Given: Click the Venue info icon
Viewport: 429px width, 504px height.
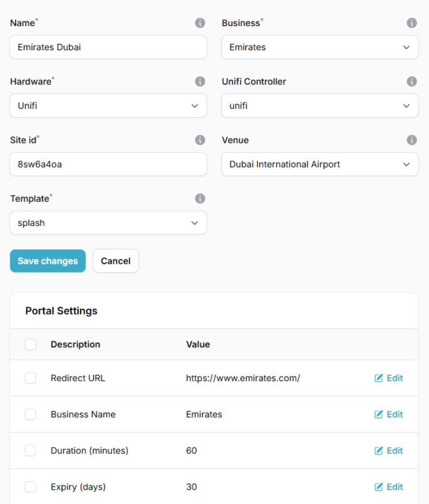Looking at the screenshot, I should point(412,140).
